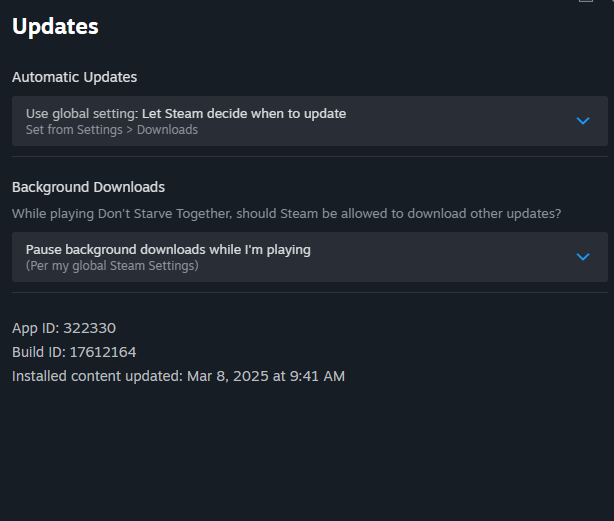This screenshot has width=614, height=521.
Task: Click "Pause background downloads while I'm playing" text
Action: (x=168, y=250)
